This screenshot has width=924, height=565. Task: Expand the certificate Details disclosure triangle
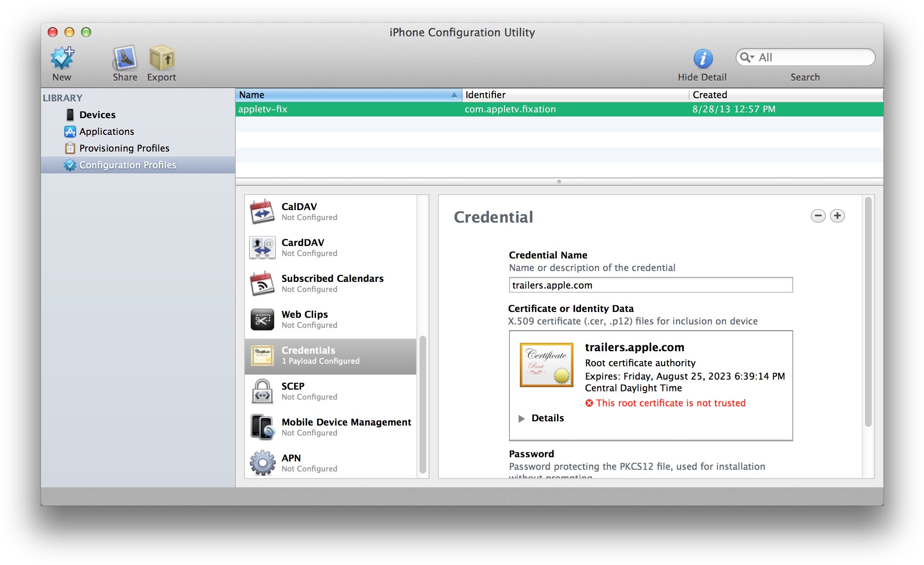pos(521,418)
